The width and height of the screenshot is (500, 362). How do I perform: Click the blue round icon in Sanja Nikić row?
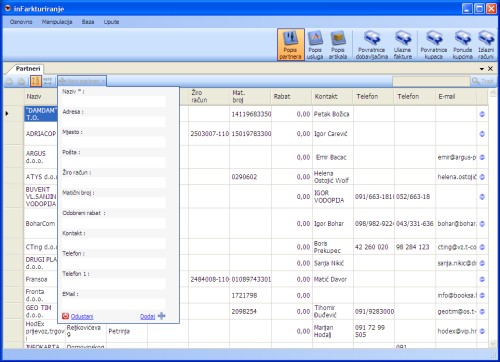[x=482, y=263]
